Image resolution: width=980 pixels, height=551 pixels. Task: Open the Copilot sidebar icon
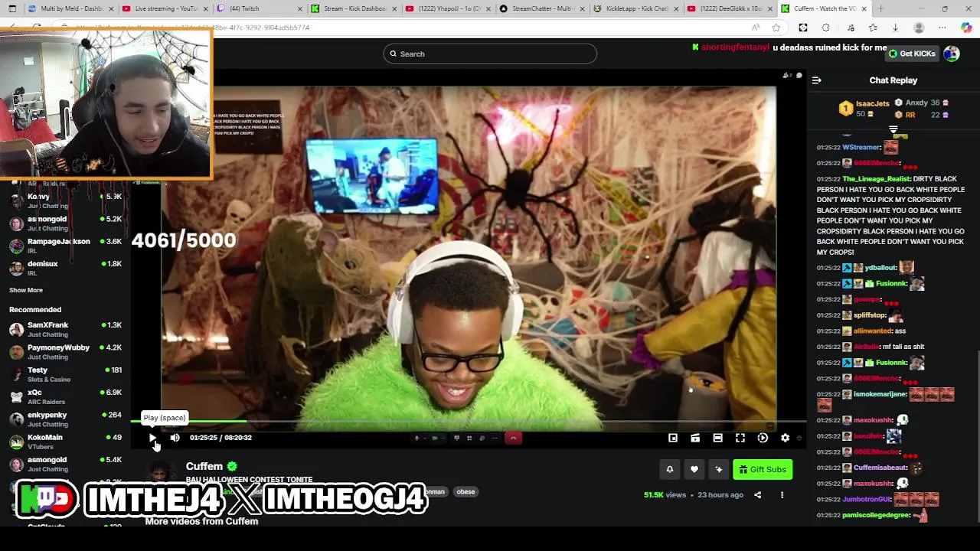point(966,28)
